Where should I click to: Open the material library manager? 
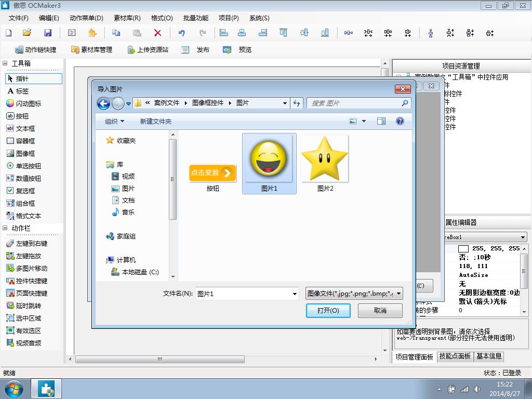[91, 50]
